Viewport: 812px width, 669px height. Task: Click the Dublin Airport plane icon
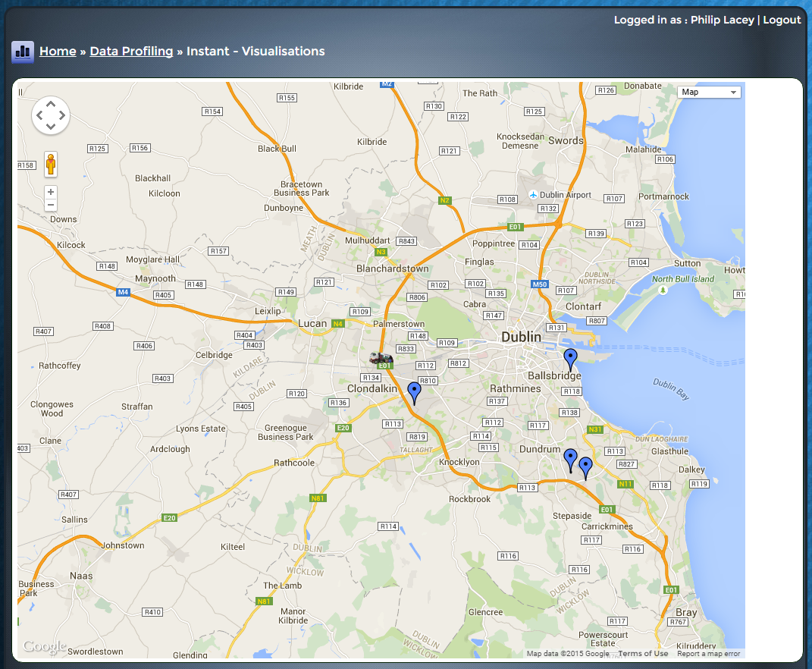533,195
